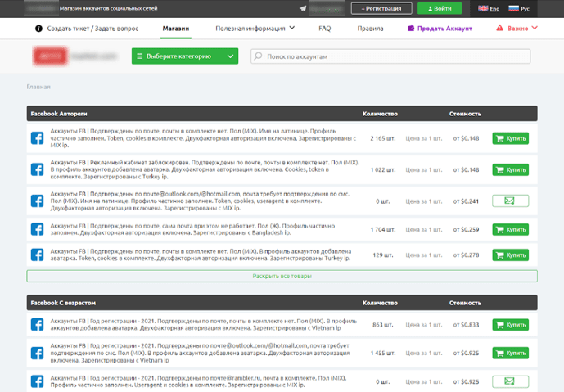Click envelope button for rambler.ru listing
Screen dimensions: 564x392
point(510,381)
